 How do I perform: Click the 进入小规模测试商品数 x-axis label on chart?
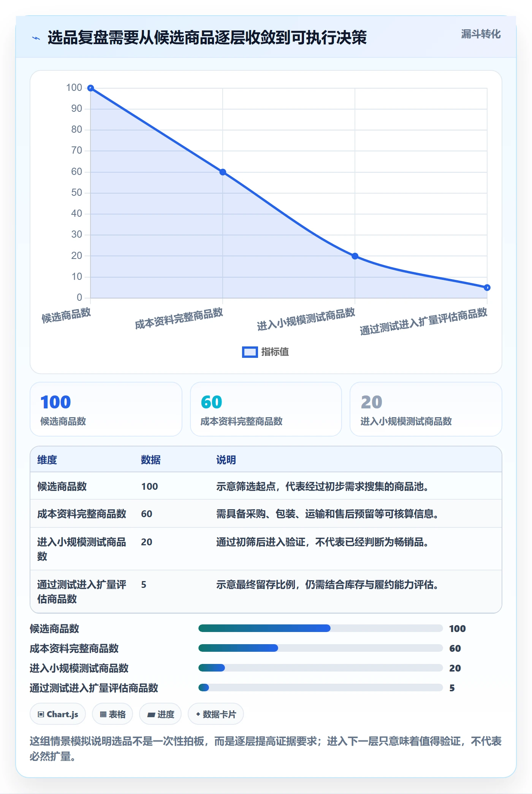click(x=306, y=319)
